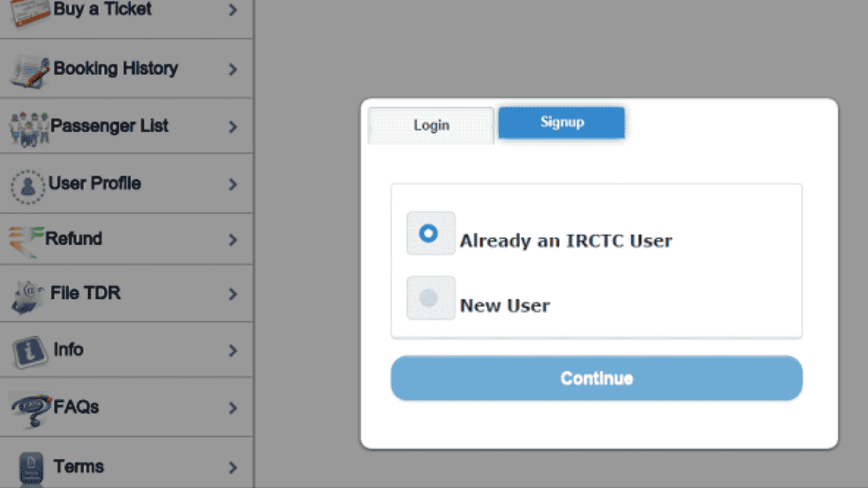The width and height of the screenshot is (868, 488).
Task: Expand the Passenger List chevron arrow
Action: pos(233,127)
